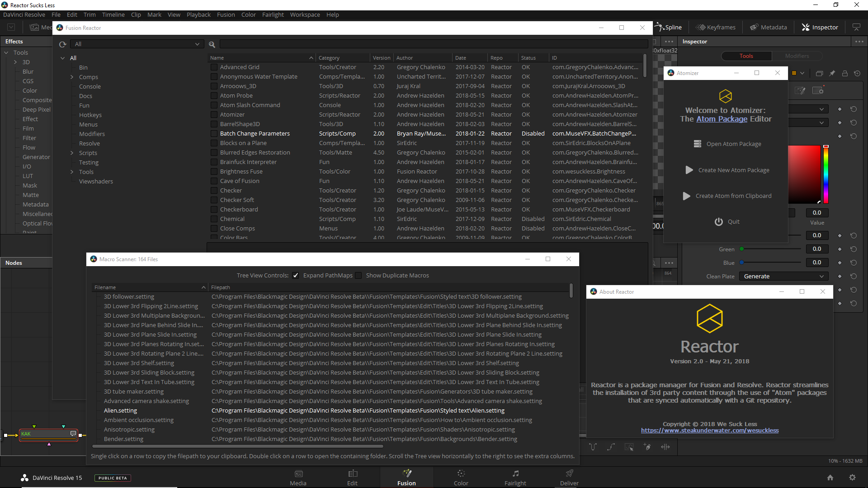The height and width of the screenshot is (488, 868).
Task: Uncheck Expand PathMaps in Macro Scanner
Action: (296, 276)
